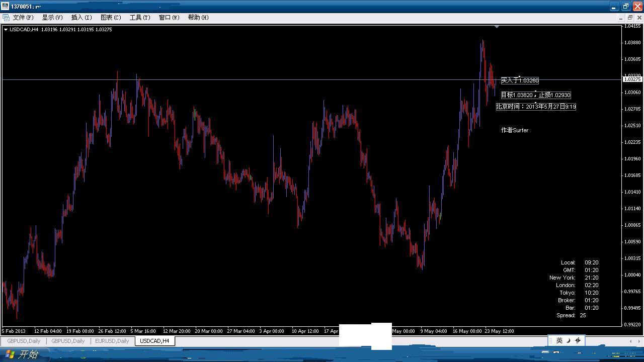
Task: Switch to the EURUSD,Daily chart tab
Action: click(112, 341)
